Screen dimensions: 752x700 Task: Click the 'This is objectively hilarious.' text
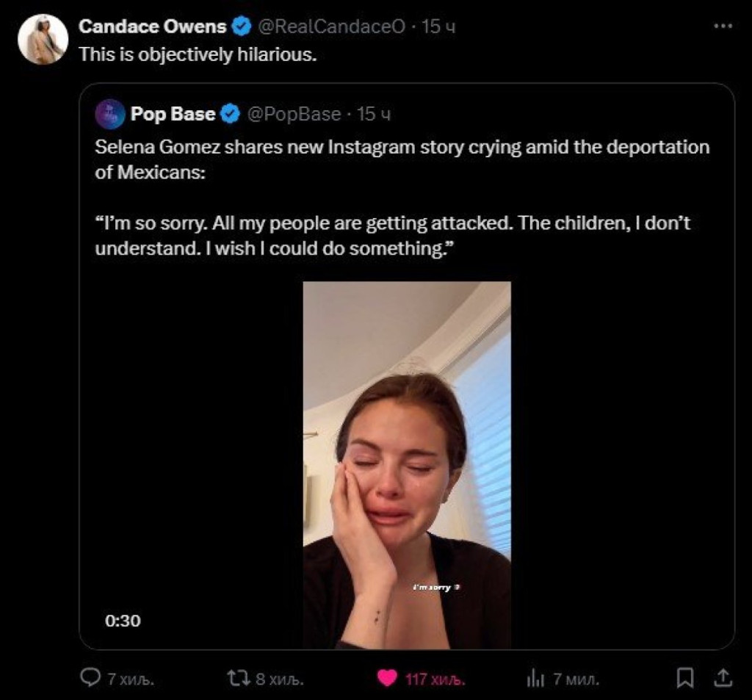tap(198, 54)
